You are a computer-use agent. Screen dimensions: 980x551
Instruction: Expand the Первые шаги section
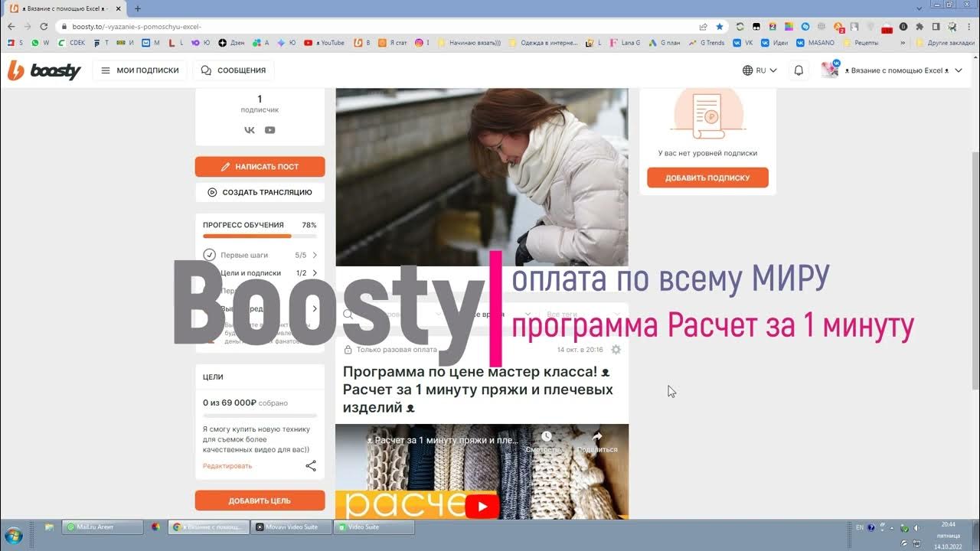point(260,255)
